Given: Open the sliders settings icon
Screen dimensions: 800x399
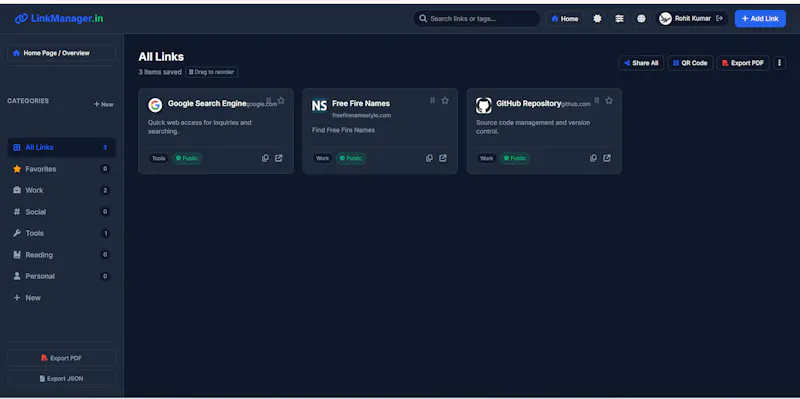Looking at the screenshot, I should point(619,19).
